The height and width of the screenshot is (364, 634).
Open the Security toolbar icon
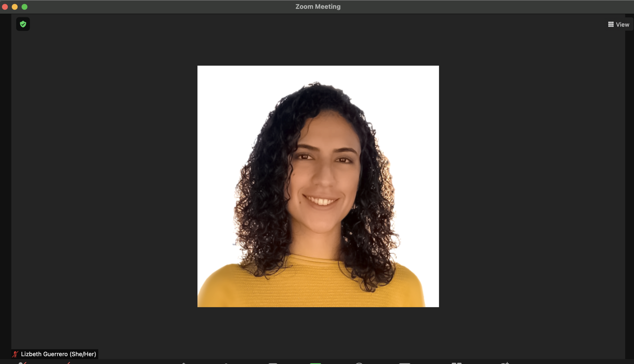point(184,363)
